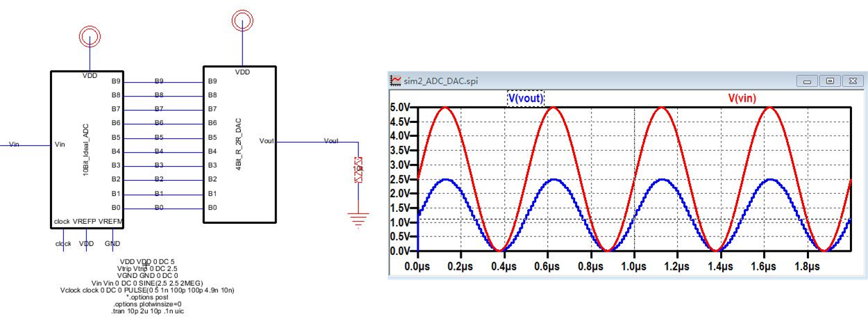This screenshot has width=868, height=326.
Task: Select the 'VGND GND 0 DC 0' directive
Action: click(147, 276)
